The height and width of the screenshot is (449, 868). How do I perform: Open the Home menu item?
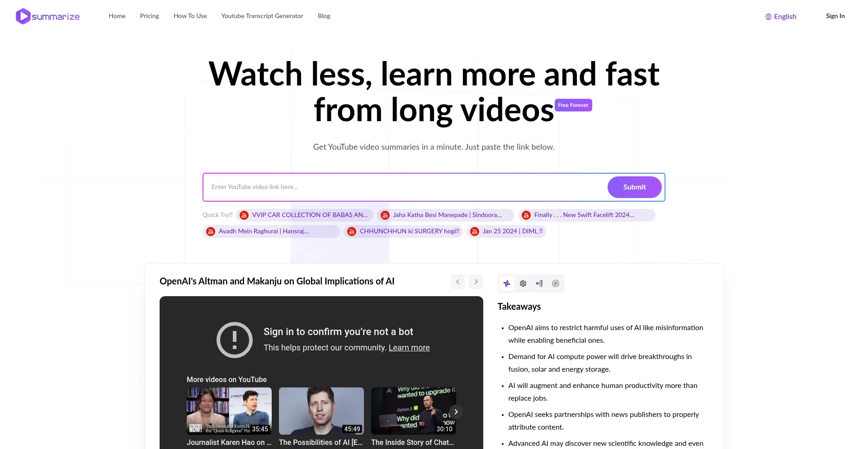tap(117, 16)
